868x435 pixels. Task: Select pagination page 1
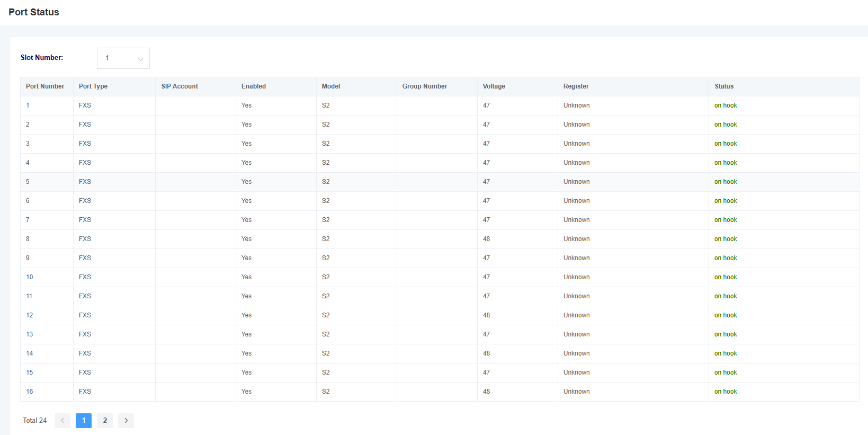84,421
